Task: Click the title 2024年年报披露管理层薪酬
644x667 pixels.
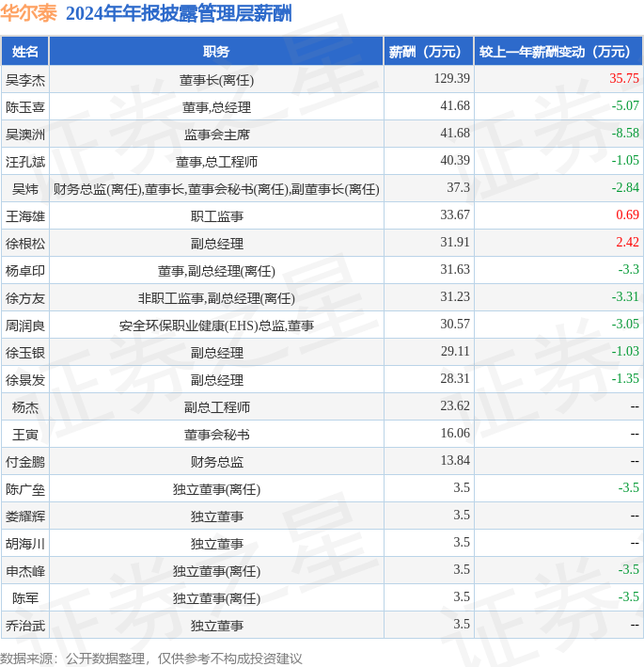Action: click(x=179, y=13)
